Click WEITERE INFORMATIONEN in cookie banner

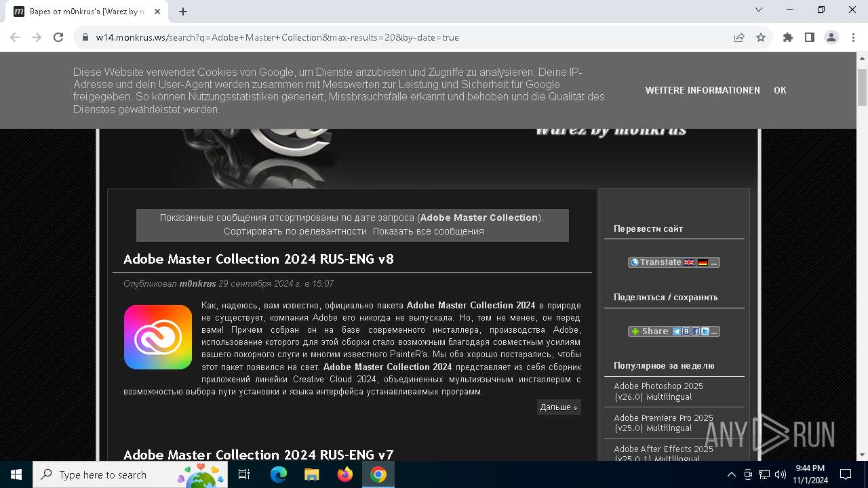pyautogui.click(x=703, y=90)
